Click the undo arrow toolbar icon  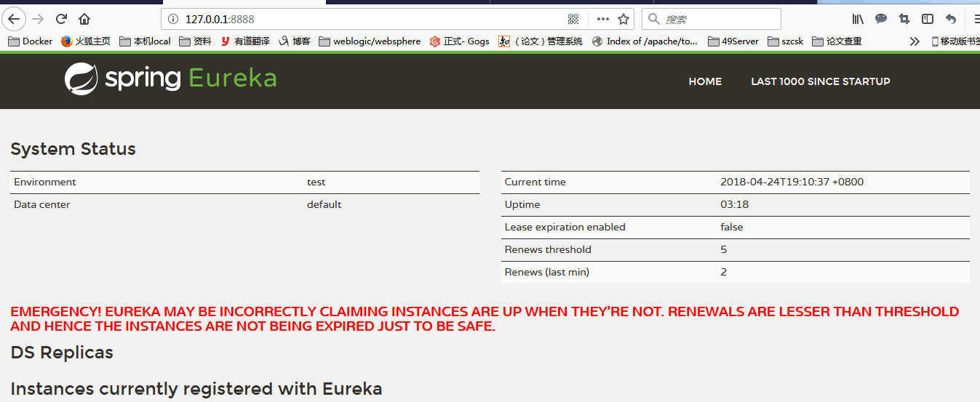pos(951,19)
